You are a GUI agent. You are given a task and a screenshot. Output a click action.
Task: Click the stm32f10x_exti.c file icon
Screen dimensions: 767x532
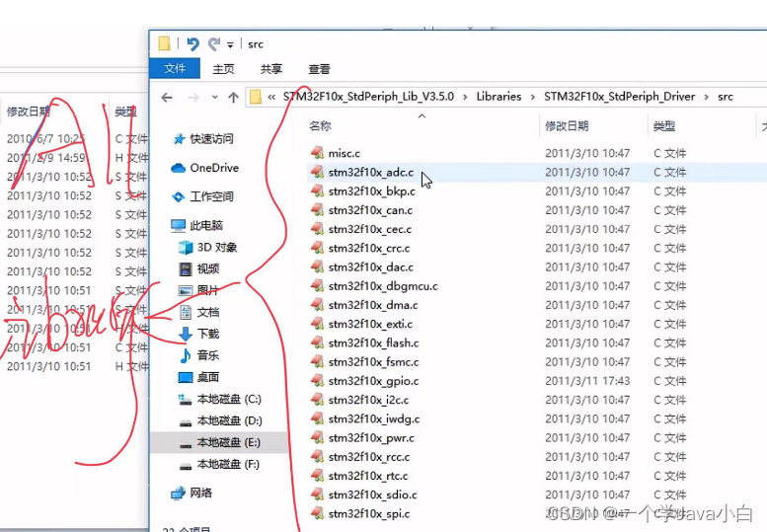tap(317, 324)
